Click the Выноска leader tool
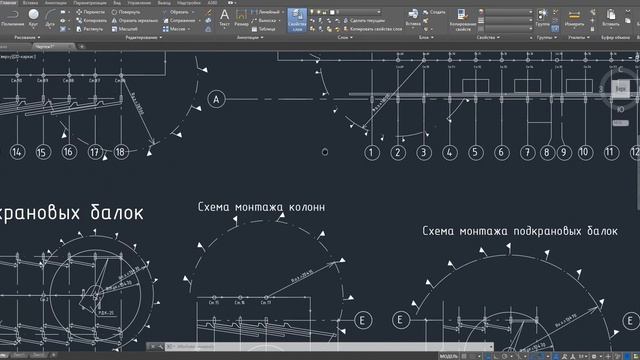 pyautogui.click(x=264, y=20)
